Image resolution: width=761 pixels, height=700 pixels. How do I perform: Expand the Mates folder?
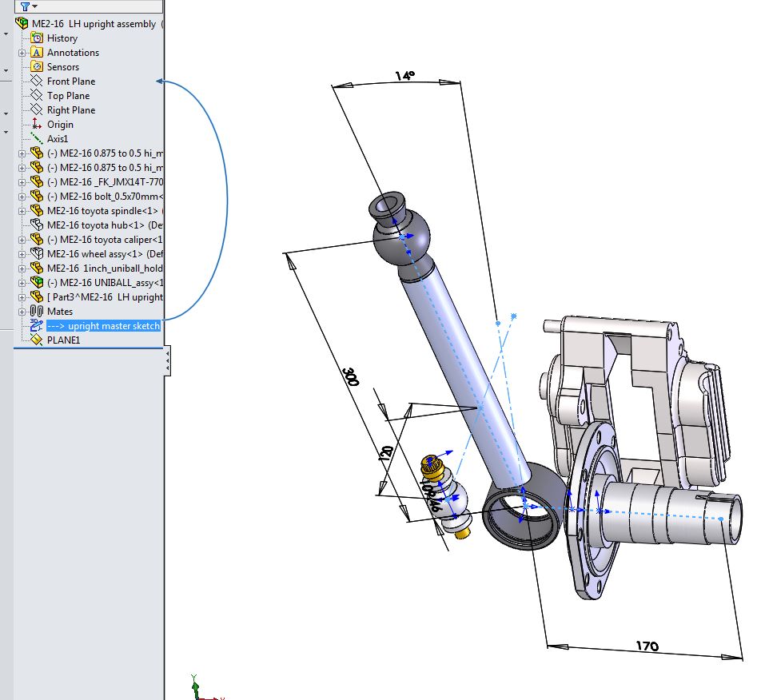pos(22,312)
